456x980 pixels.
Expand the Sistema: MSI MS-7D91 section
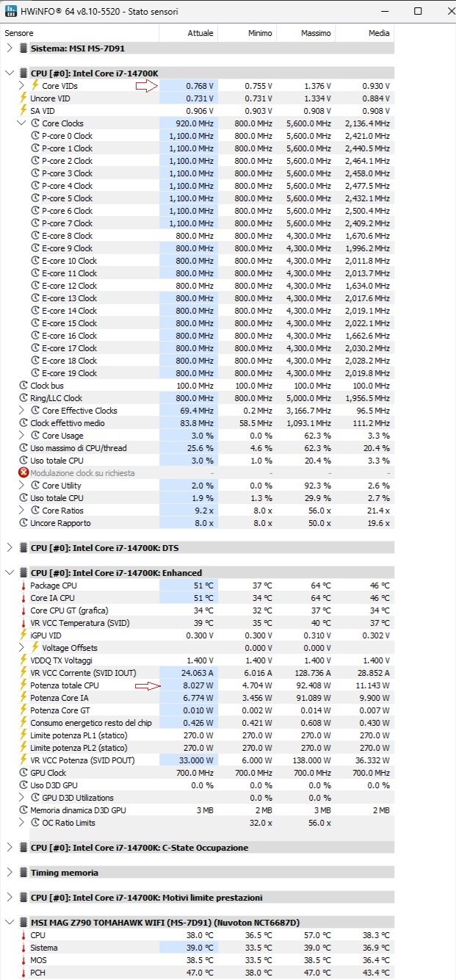click(9, 48)
